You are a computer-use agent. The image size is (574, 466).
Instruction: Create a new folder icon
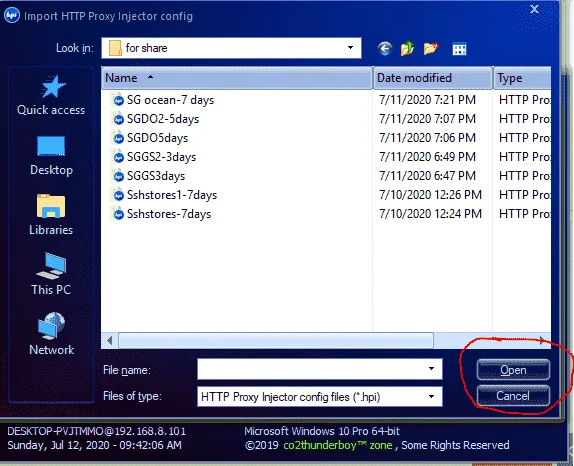431,48
